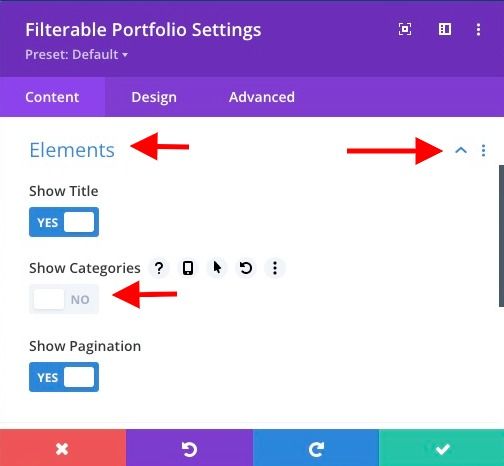Click the Show Categories help question mark
The image size is (504, 466).
coord(159,268)
